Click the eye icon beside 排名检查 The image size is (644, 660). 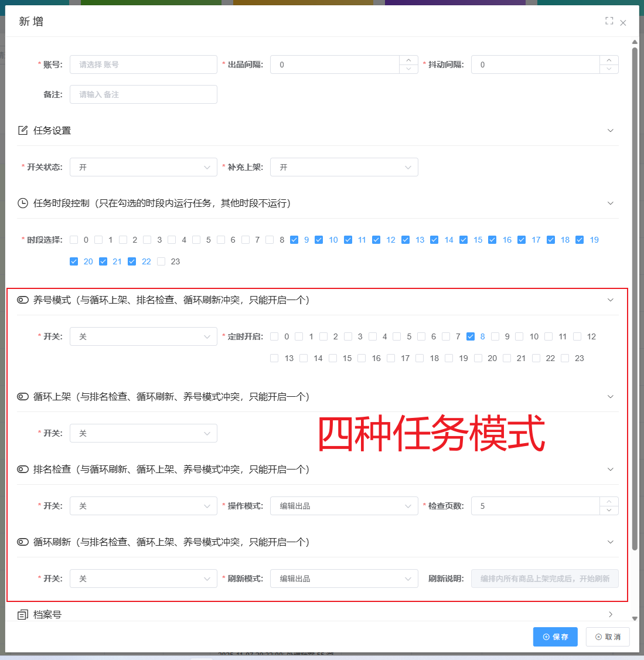click(22, 469)
